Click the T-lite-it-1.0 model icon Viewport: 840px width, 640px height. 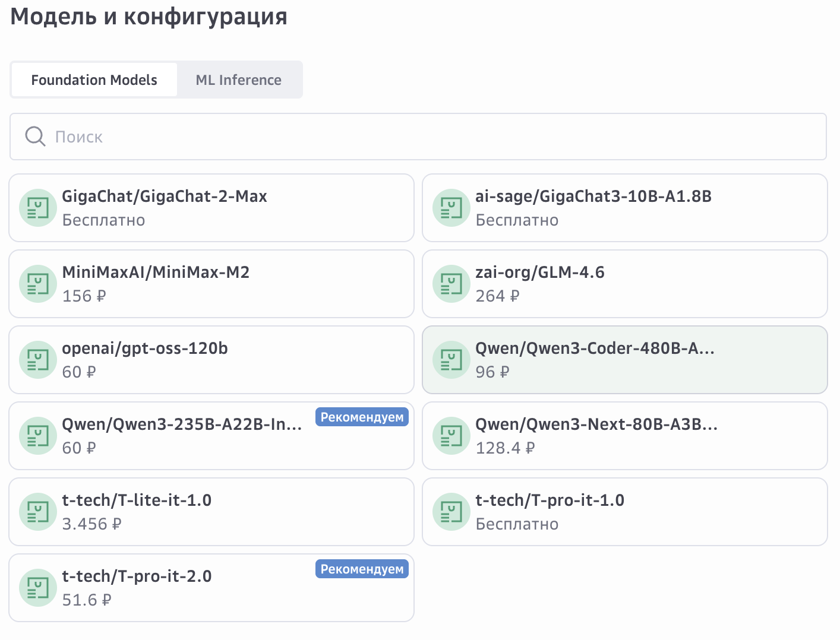[x=38, y=512]
